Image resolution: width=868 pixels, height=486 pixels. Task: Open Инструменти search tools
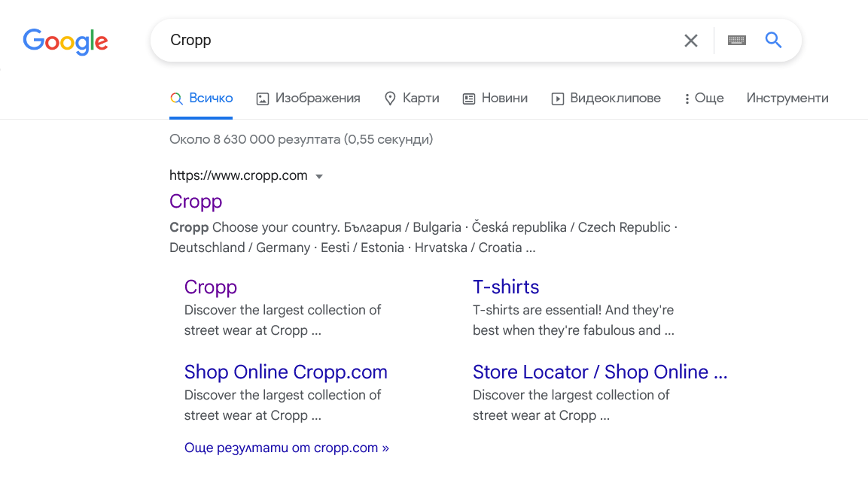[787, 99]
